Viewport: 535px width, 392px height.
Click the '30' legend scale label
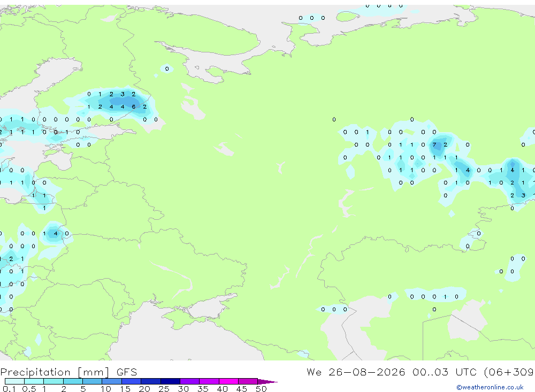tap(183, 389)
